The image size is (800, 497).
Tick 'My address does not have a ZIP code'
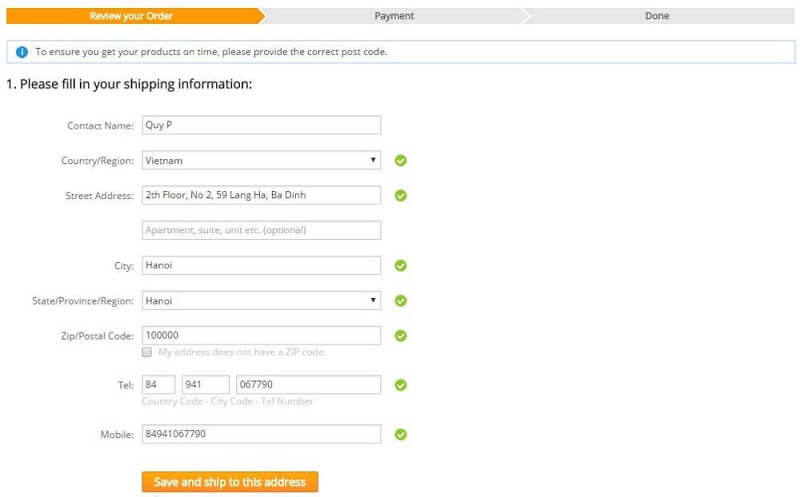[x=147, y=352]
